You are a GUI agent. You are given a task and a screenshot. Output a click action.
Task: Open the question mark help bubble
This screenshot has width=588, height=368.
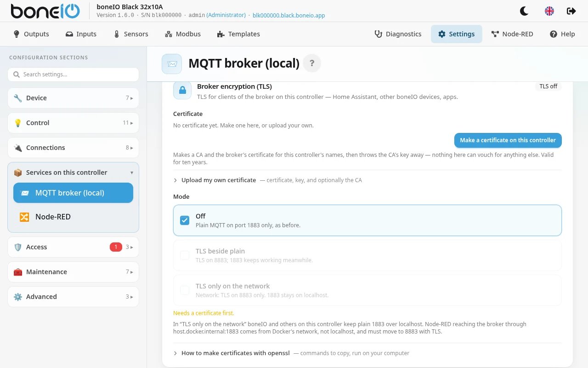[312, 63]
